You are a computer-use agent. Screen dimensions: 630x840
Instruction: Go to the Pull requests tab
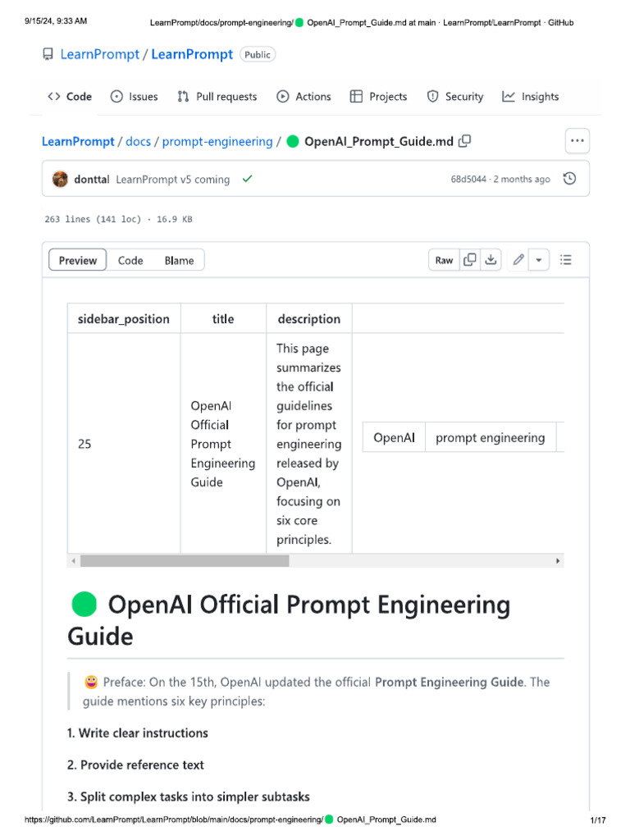coord(217,97)
